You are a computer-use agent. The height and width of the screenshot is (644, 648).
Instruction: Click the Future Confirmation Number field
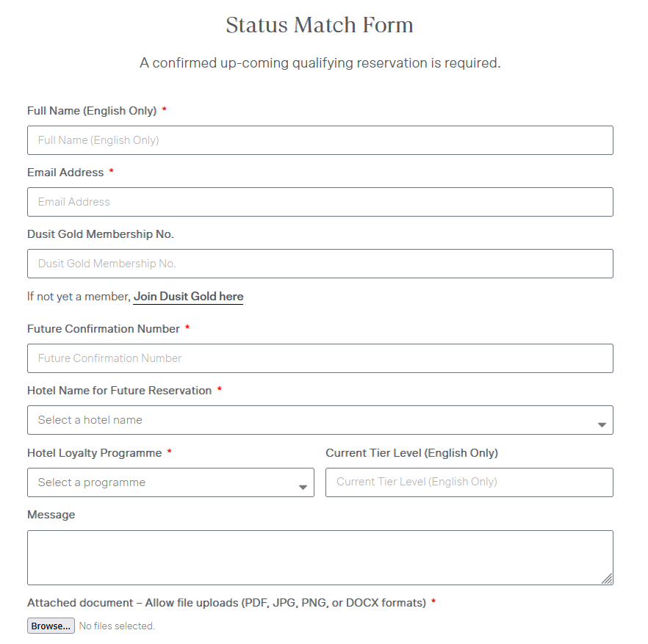pyautogui.click(x=320, y=358)
